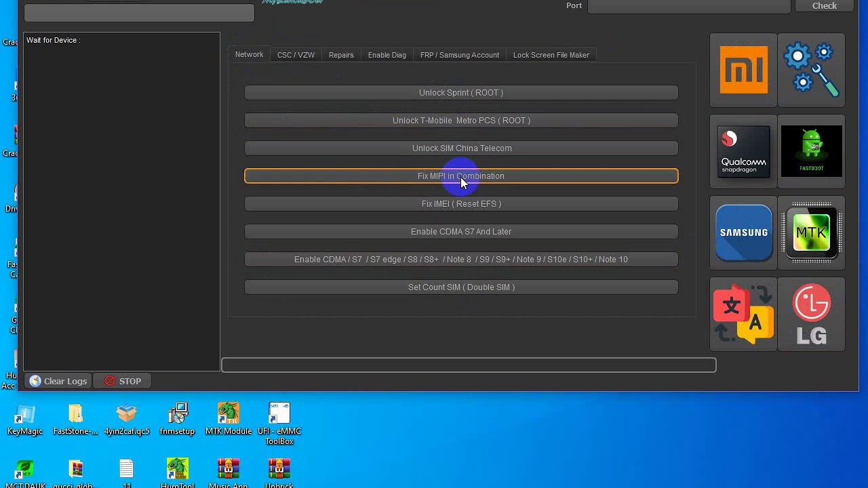
Task: Launch the MTK Module desktop shortcut
Action: point(229,420)
